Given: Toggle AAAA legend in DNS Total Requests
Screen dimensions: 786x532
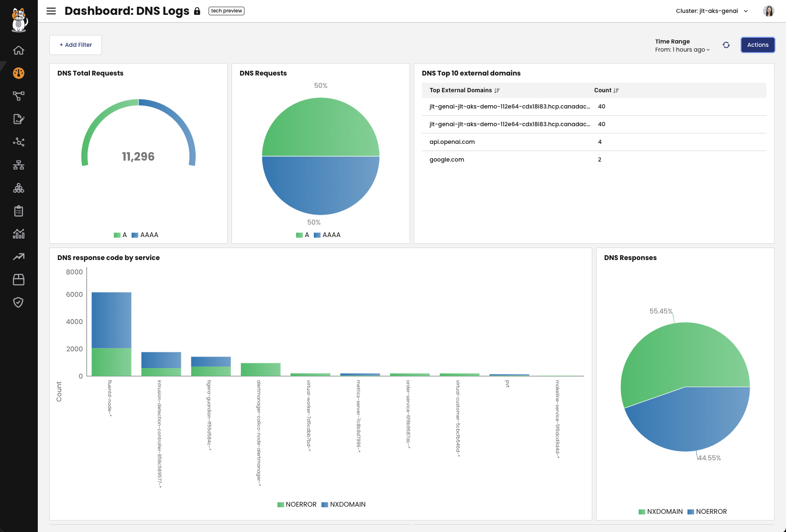Looking at the screenshot, I should pos(145,235).
